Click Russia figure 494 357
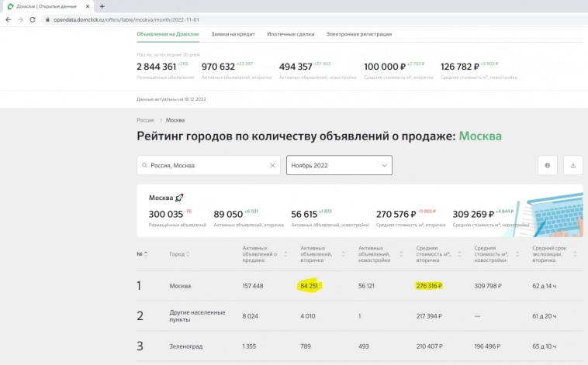Image resolution: width=588 pixels, height=365 pixels. point(296,67)
